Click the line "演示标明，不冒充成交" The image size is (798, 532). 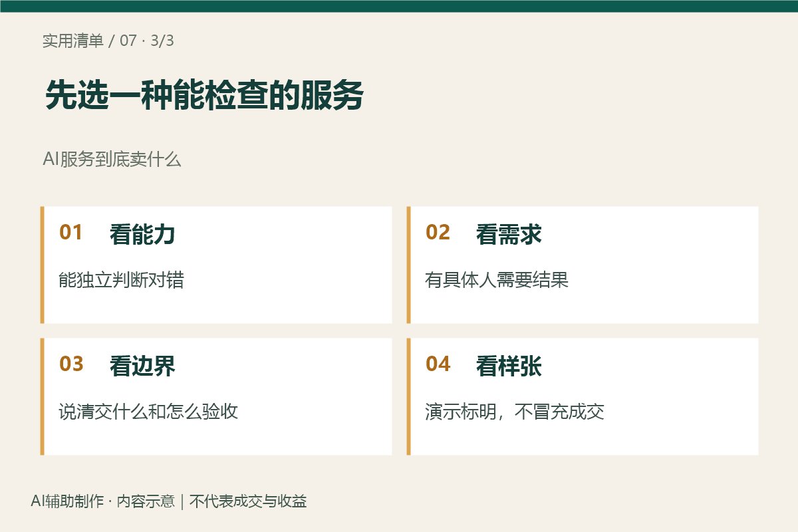(x=515, y=411)
